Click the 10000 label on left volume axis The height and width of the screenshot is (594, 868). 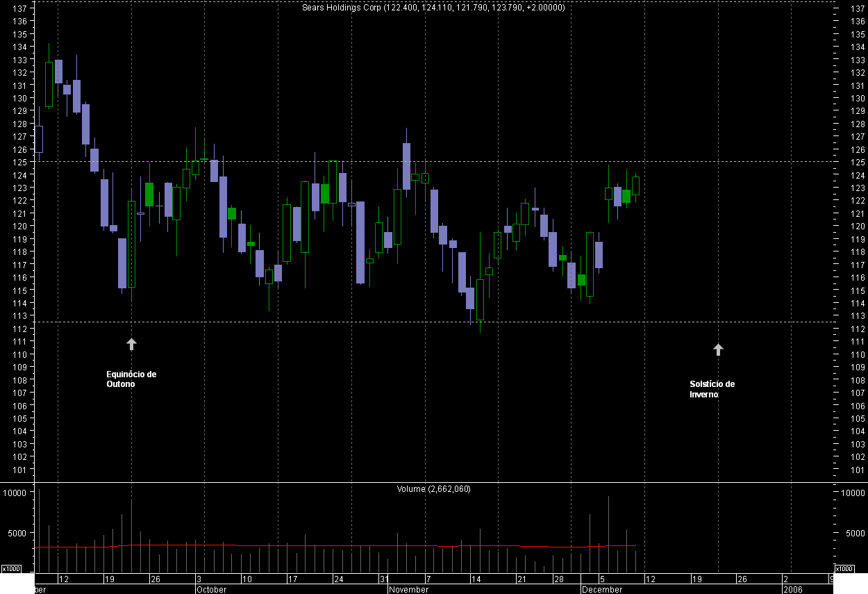(15, 493)
